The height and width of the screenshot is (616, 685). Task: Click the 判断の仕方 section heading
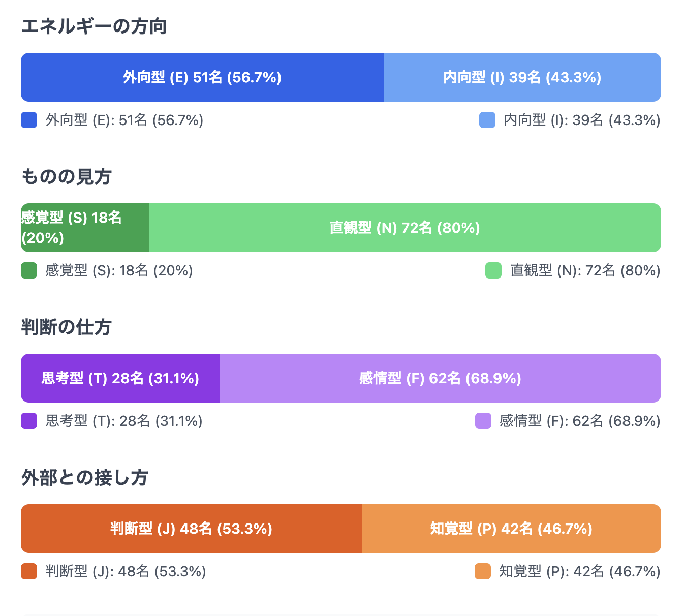(x=67, y=327)
